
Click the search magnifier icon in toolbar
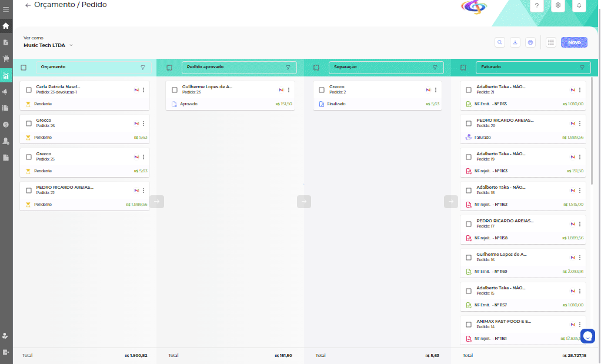click(500, 42)
